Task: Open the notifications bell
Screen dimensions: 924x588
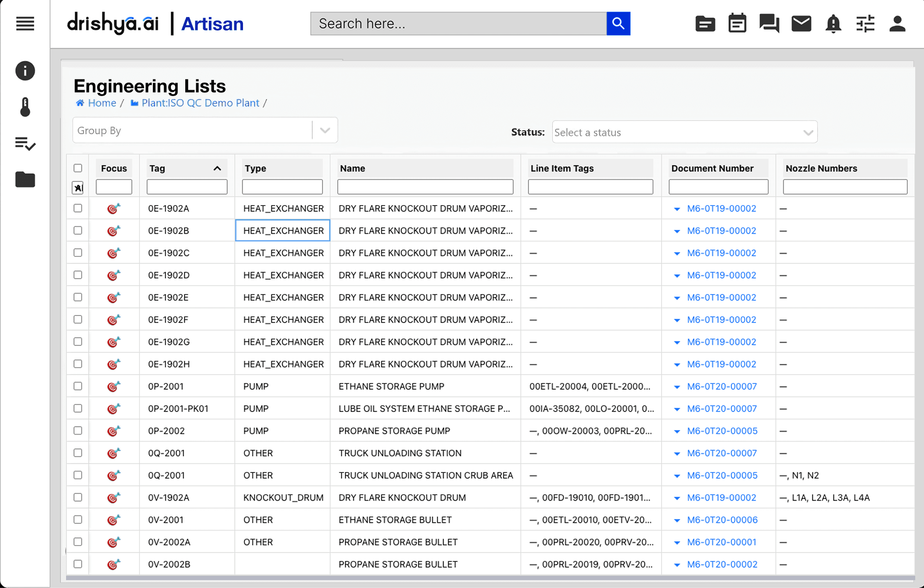Action: pyautogui.click(x=833, y=24)
